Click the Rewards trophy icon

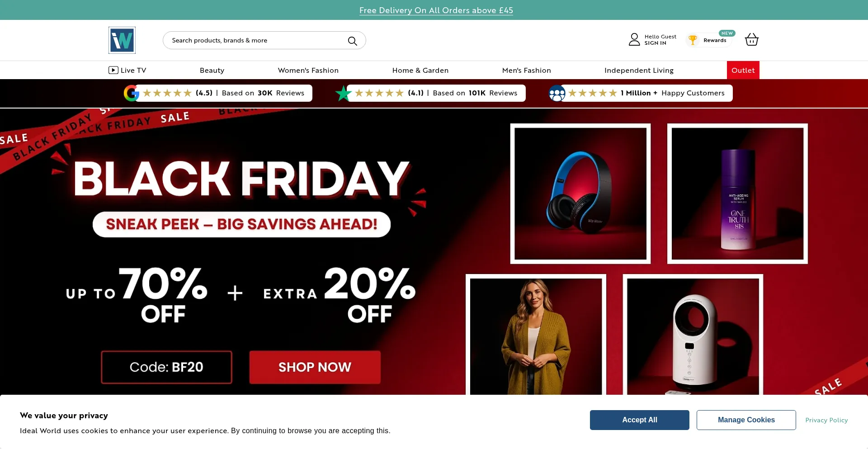(x=693, y=40)
